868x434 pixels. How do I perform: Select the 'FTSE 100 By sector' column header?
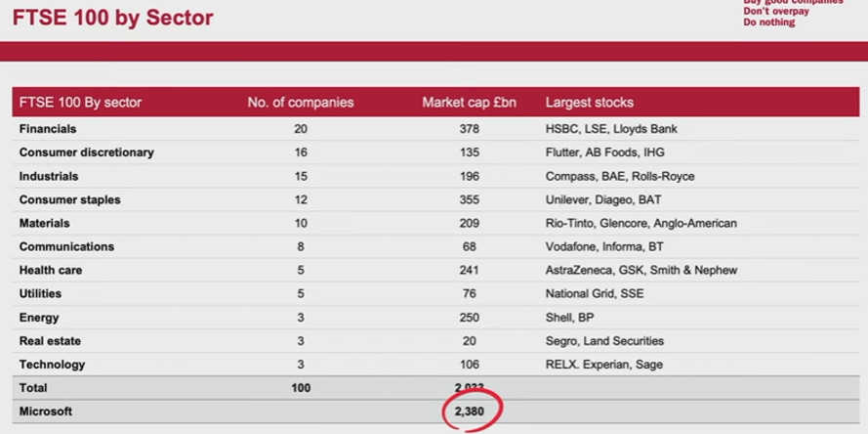click(x=80, y=103)
